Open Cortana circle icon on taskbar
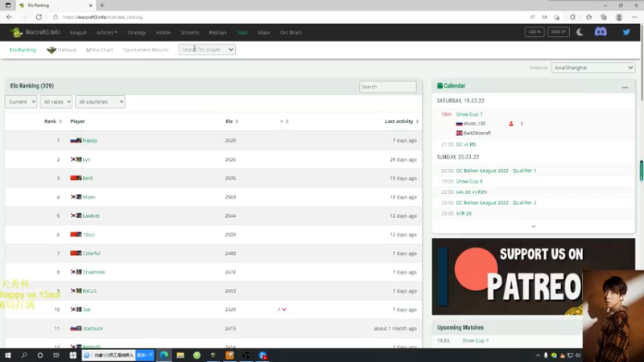644x362 pixels. pos(39,356)
